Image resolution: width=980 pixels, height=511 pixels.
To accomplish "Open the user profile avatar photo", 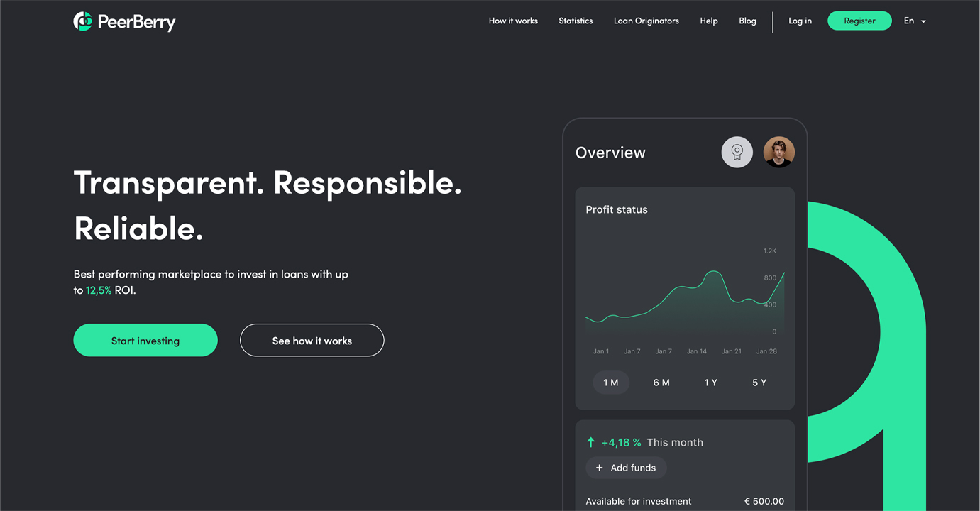I will pyautogui.click(x=778, y=153).
